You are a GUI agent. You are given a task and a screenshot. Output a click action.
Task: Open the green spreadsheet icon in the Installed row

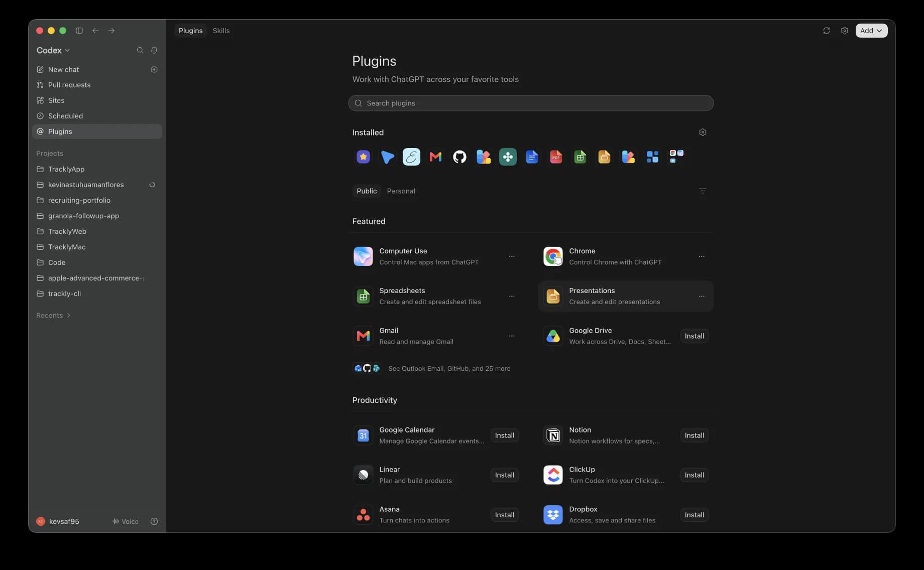[x=580, y=157]
